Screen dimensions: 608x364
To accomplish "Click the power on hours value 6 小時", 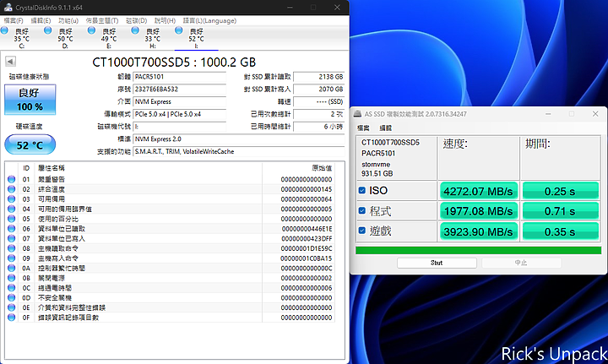I will point(319,127).
